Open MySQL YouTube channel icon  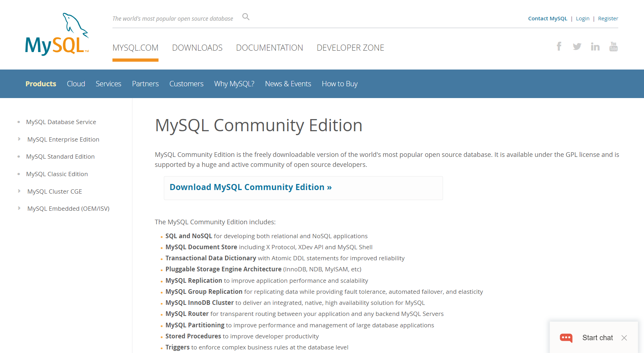[613, 46]
